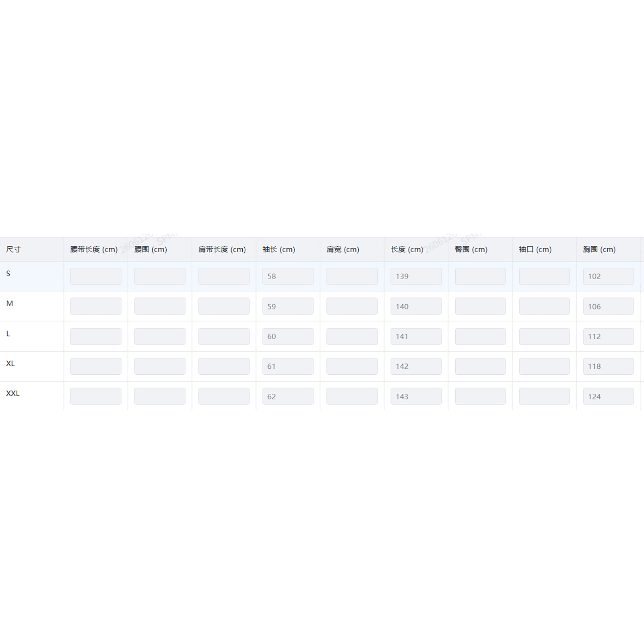Select the XXL row 胸围 field showing 124

click(608, 396)
